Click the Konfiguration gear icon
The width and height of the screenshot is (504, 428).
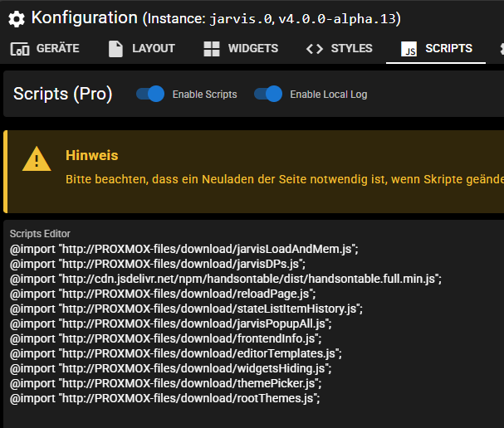point(17,17)
